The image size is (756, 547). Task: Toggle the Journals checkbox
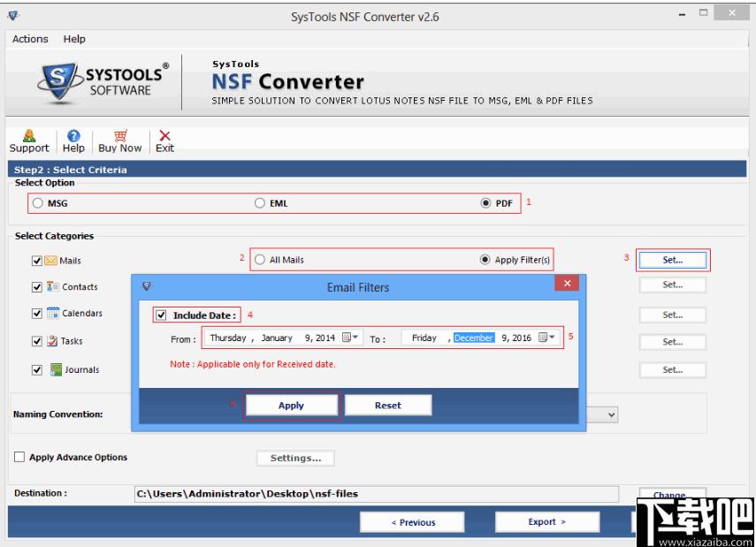(36, 370)
